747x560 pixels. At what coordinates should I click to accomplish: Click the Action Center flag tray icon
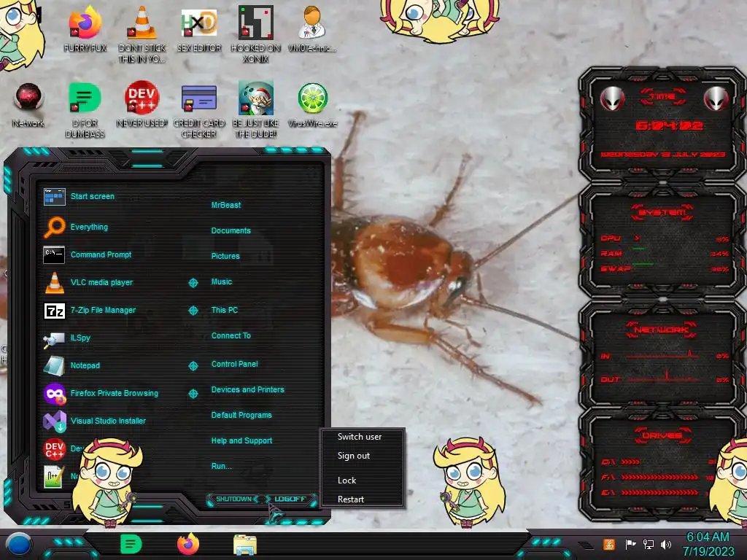(x=631, y=544)
